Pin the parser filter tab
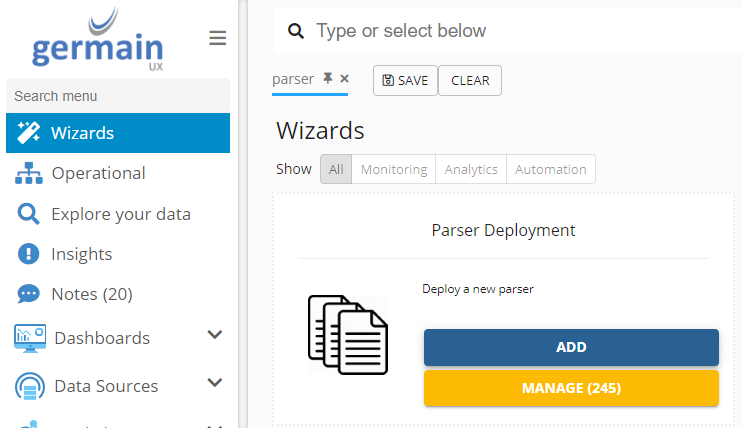742x428 pixels. click(327, 78)
